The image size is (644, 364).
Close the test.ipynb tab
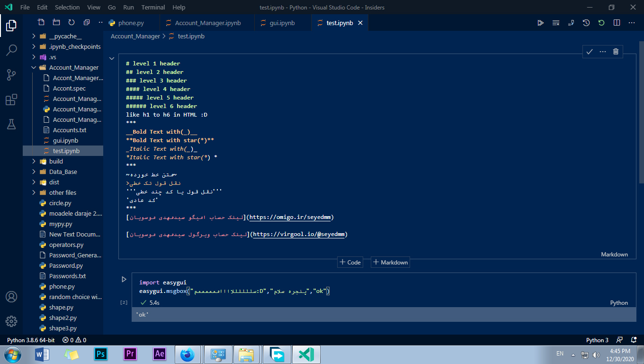pos(360,23)
